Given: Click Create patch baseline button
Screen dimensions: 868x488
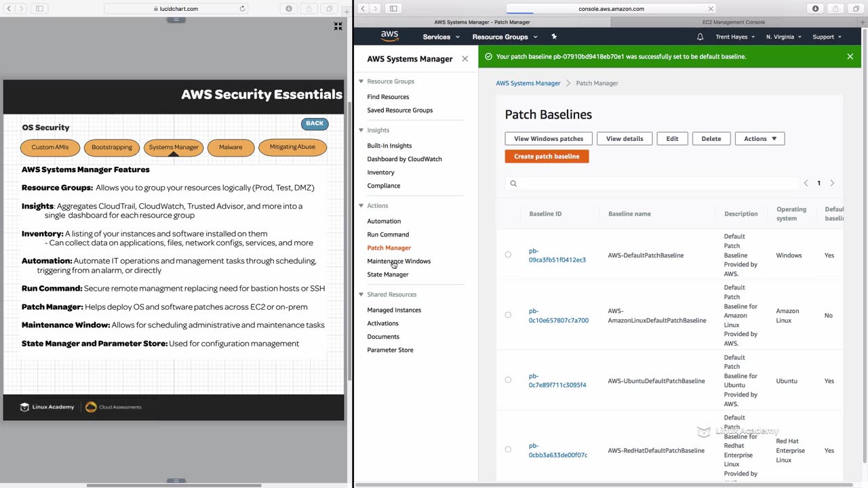Looking at the screenshot, I should coord(547,156).
